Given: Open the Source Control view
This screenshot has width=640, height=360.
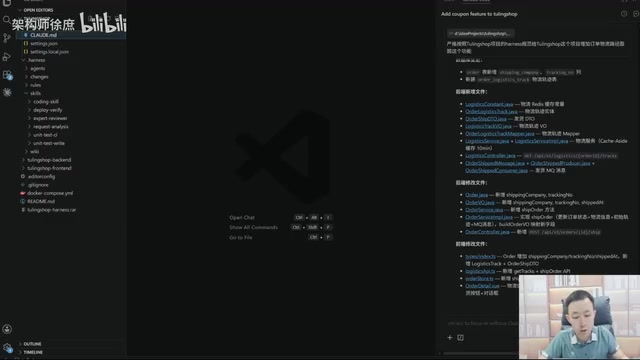Looking at the screenshot, I should click(7, 38).
